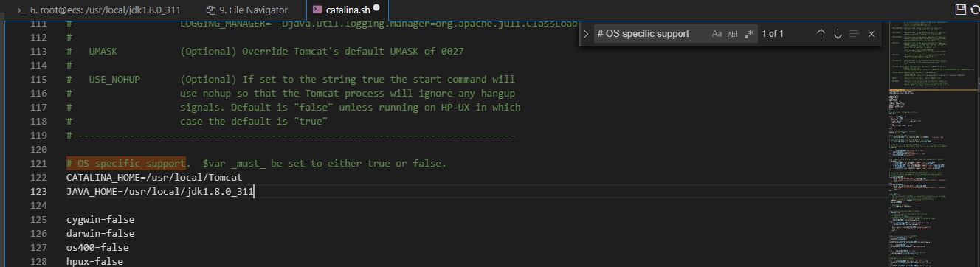This screenshot has height=267, width=980.
Task: Toggle Match Whole Word option
Action: [733, 34]
